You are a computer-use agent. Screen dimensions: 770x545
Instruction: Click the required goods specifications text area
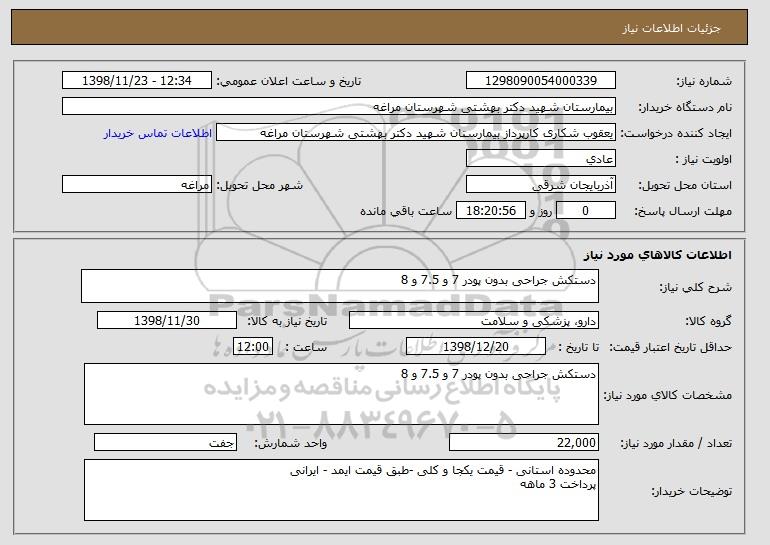click(x=341, y=394)
